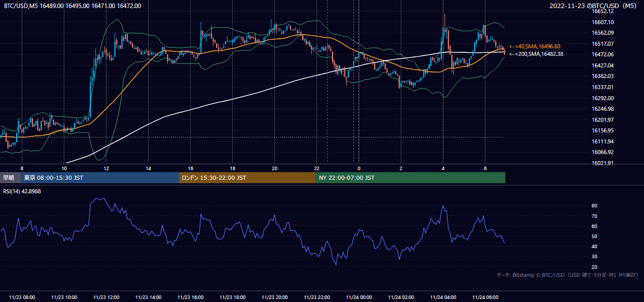This screenshot has height=302, width=644.
Task: Click the ロンドン 15:30-22:00 JST session bar
Action: pyautogui.click(x=247, y=178)
